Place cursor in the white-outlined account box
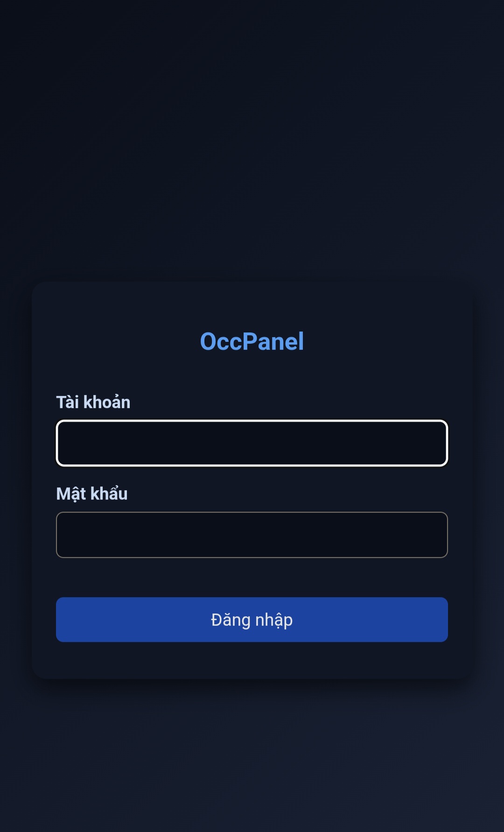Screen dimensions: 504x832 tap(252, 443)
